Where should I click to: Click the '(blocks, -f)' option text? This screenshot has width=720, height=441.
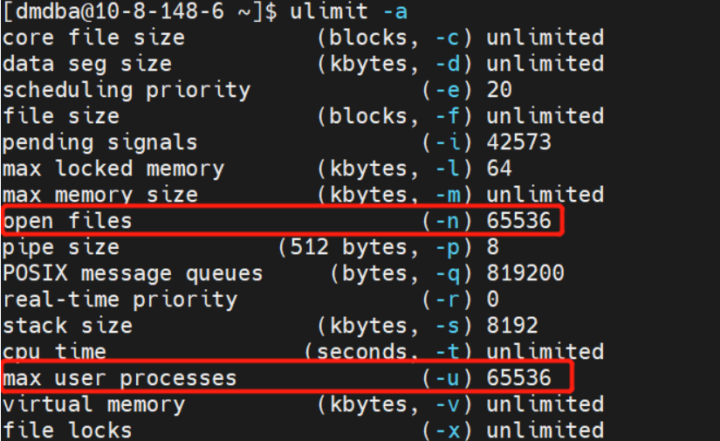395,116
